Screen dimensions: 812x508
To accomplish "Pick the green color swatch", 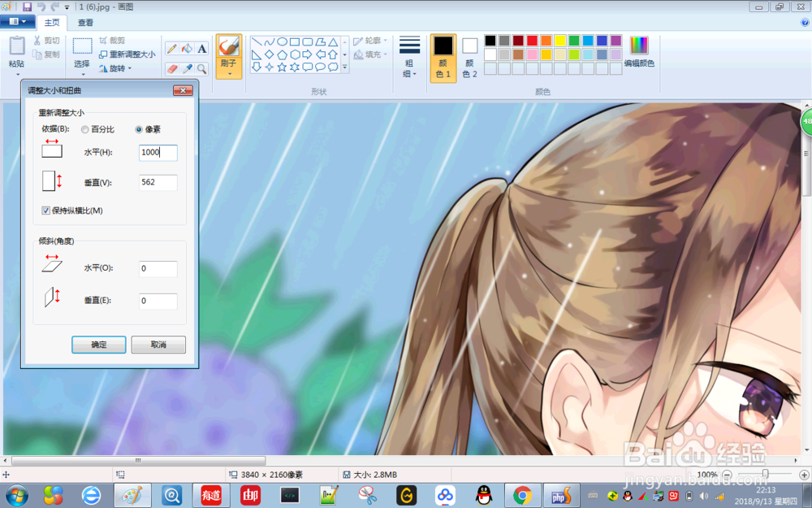I will pyautogui.click(x=574, y=41).
